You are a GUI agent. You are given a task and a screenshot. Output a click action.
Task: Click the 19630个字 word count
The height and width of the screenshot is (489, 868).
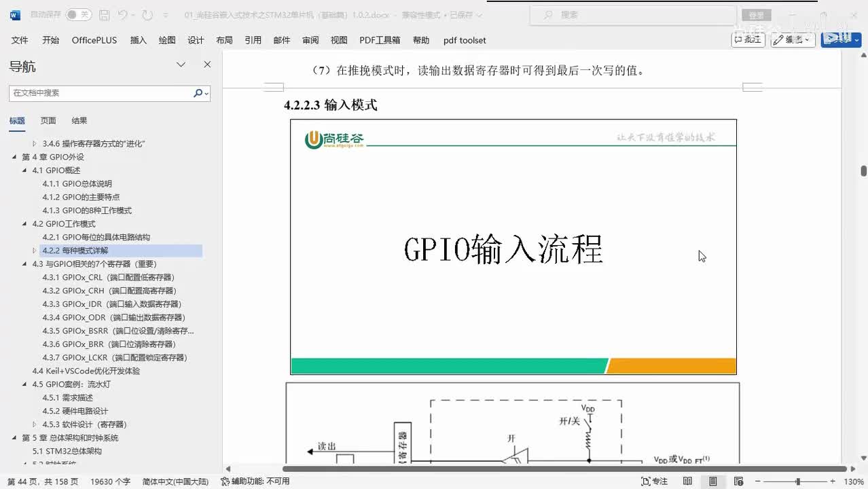tap(110, 481)
